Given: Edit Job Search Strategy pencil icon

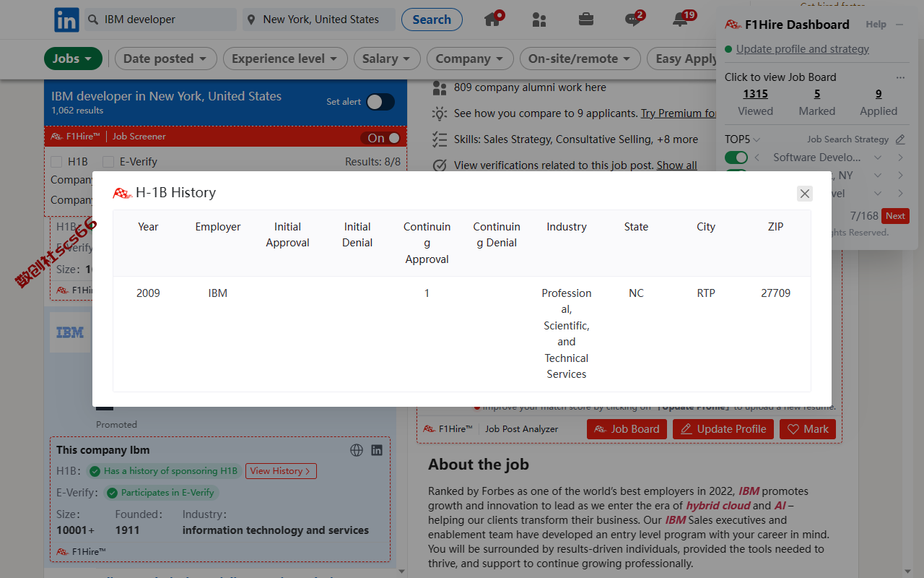Looking at the screenshot, I should (900, 139).
